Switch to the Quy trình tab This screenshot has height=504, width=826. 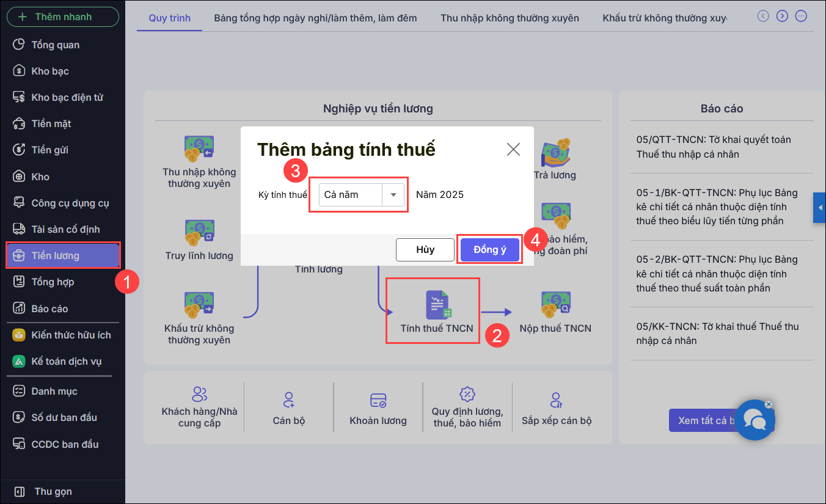point(170,18)
